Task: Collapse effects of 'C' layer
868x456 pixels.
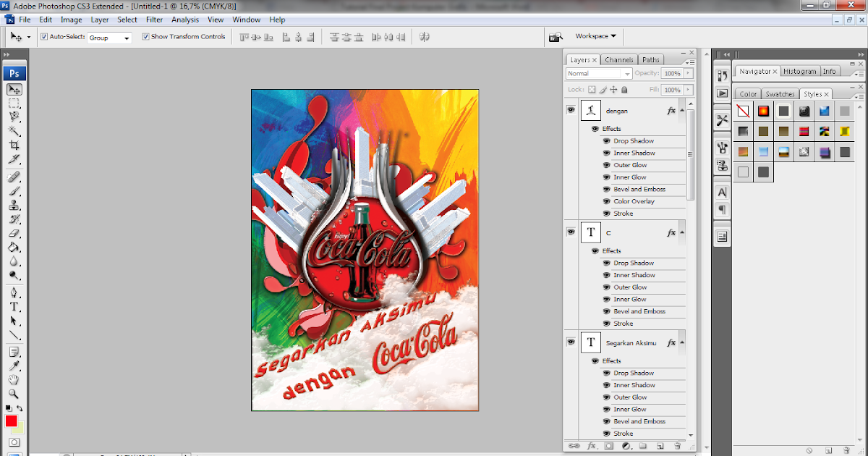Action: [x=682, y=232]
